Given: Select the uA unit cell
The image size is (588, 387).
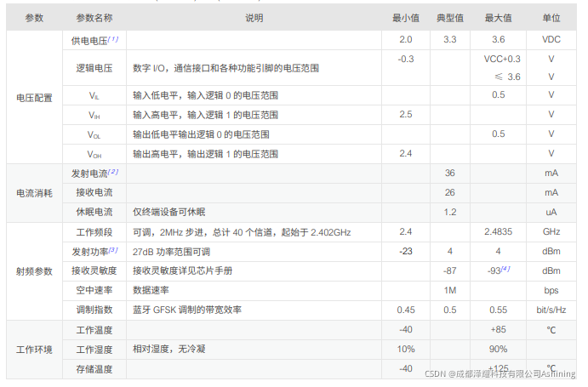Looking at the screenshot, I should [x=551, y=212].
